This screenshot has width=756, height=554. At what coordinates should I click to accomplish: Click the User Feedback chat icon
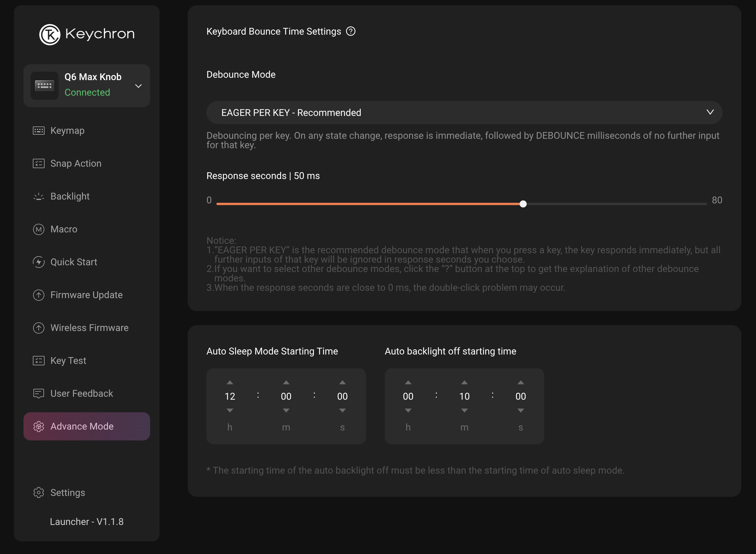pyautogui.click(x=38, y=393)
